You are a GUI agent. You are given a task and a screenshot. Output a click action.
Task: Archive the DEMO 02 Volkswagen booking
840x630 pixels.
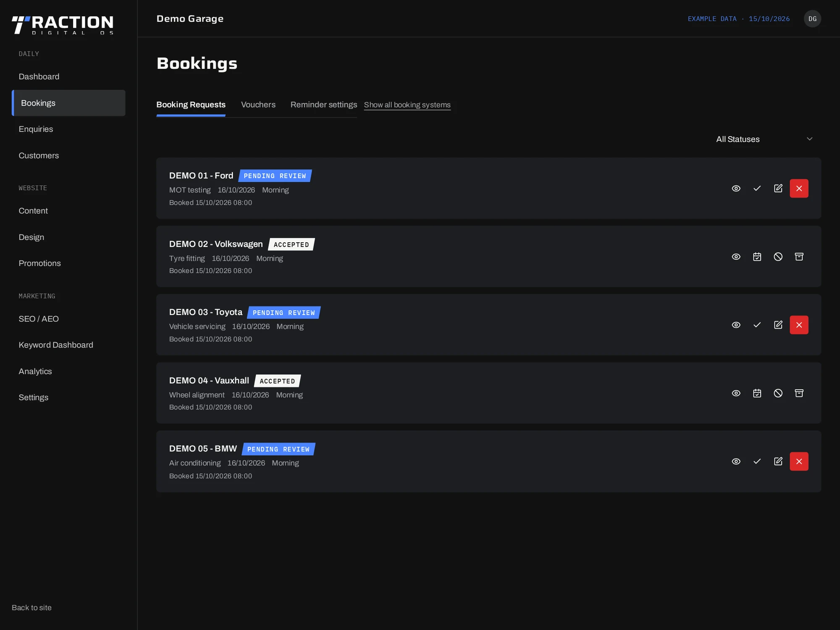[799, 257]
